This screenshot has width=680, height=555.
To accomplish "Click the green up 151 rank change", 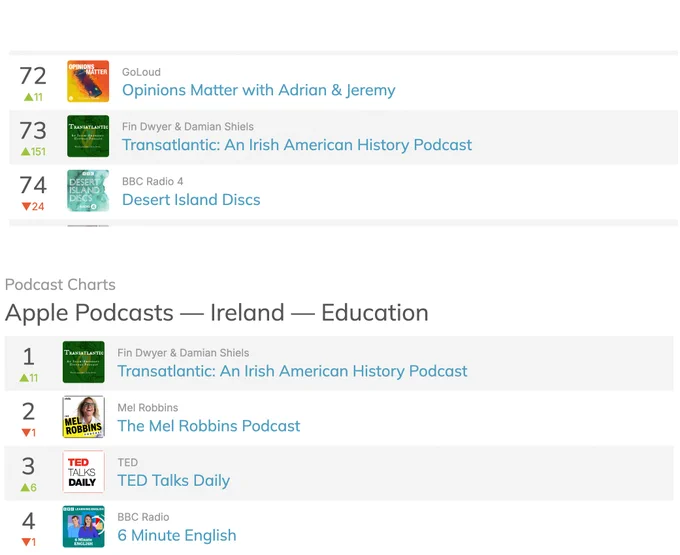I will click(33, 151).
